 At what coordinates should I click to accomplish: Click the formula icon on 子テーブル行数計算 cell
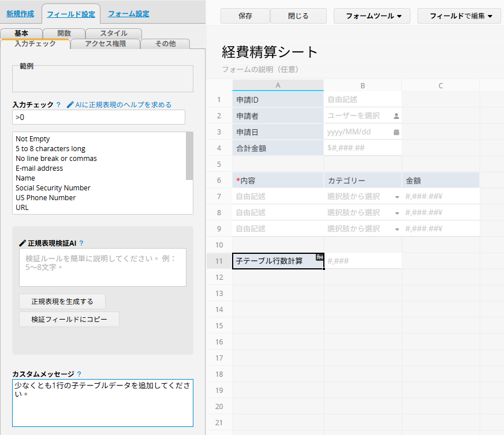pyautogui.click(x=319, y=257)
